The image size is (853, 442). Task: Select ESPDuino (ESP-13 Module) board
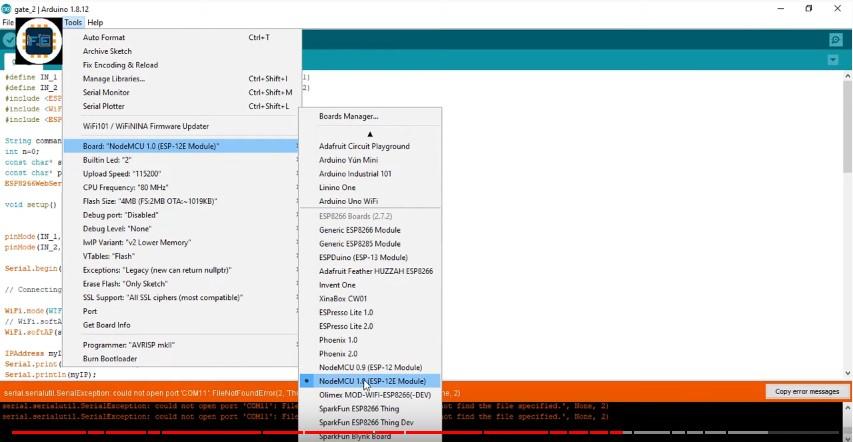(x=370, y=257)
